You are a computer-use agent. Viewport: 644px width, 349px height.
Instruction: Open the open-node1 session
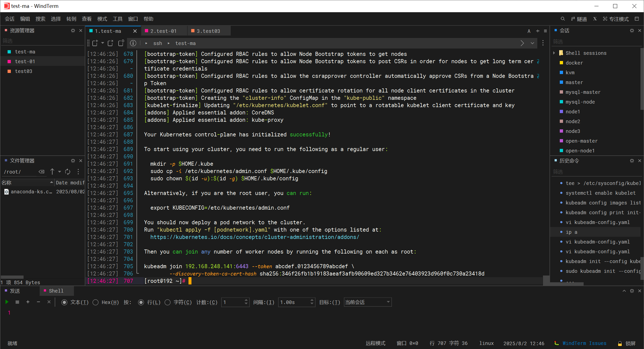click(580, 151)
